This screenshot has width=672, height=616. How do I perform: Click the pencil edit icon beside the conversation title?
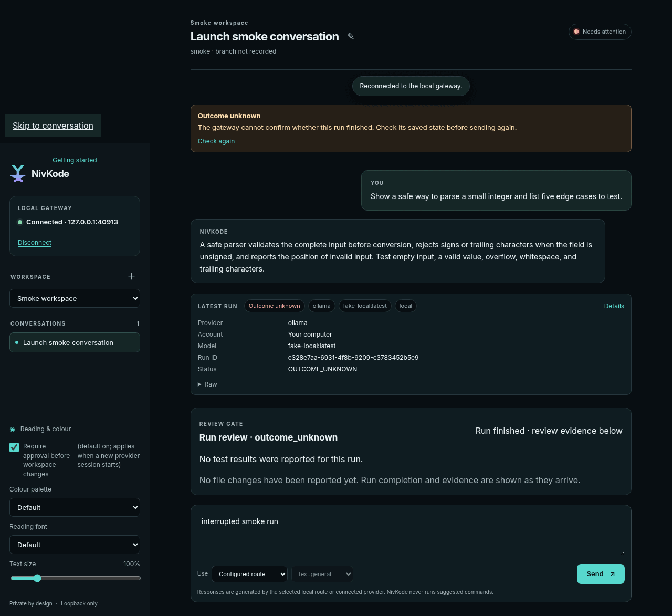[351, 36]
